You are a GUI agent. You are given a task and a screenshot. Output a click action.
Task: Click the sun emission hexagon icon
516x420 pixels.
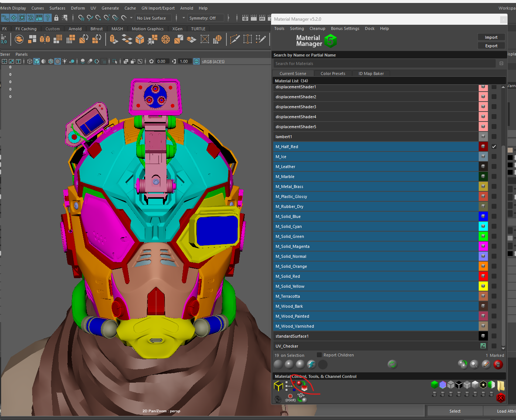tap(483, 385)
